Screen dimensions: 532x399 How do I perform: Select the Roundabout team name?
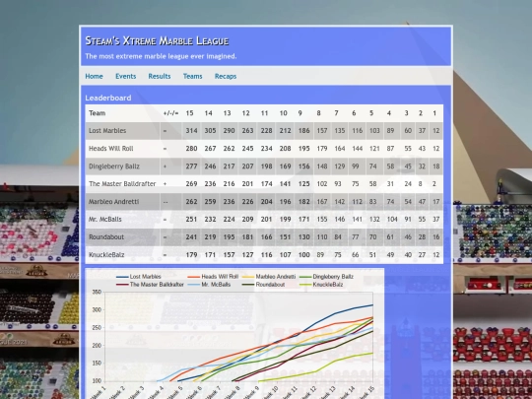(x=106, y=236)
